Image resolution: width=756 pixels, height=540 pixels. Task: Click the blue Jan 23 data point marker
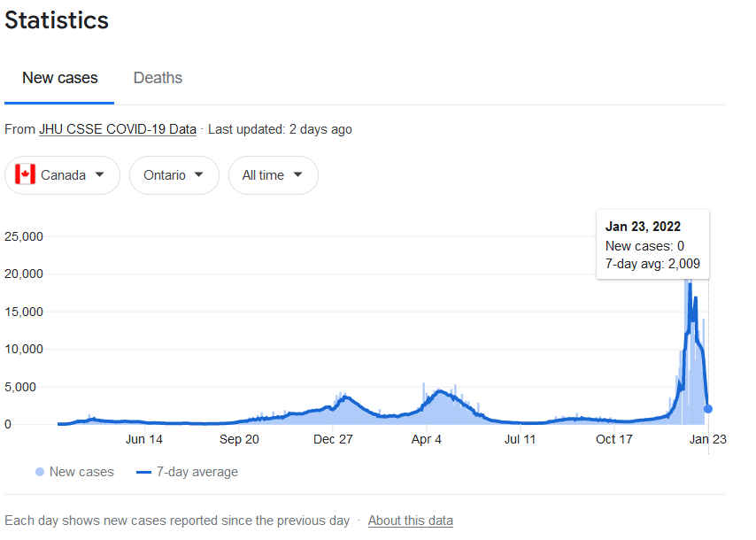(708, 409)
